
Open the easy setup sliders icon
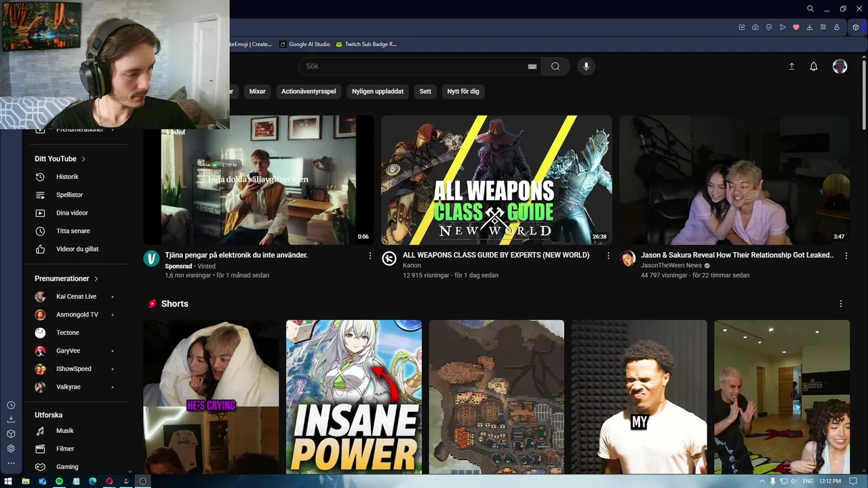coord(823,27)
